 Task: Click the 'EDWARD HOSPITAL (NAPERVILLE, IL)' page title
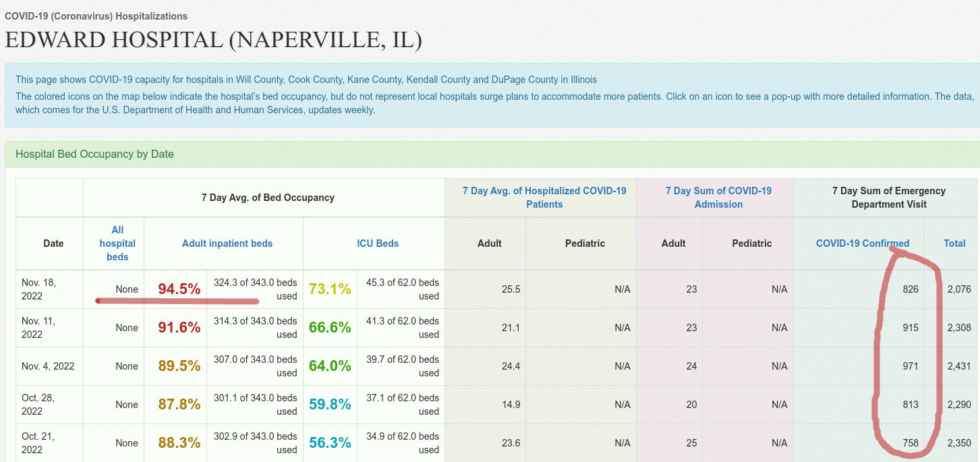click(x=213, y=40)
